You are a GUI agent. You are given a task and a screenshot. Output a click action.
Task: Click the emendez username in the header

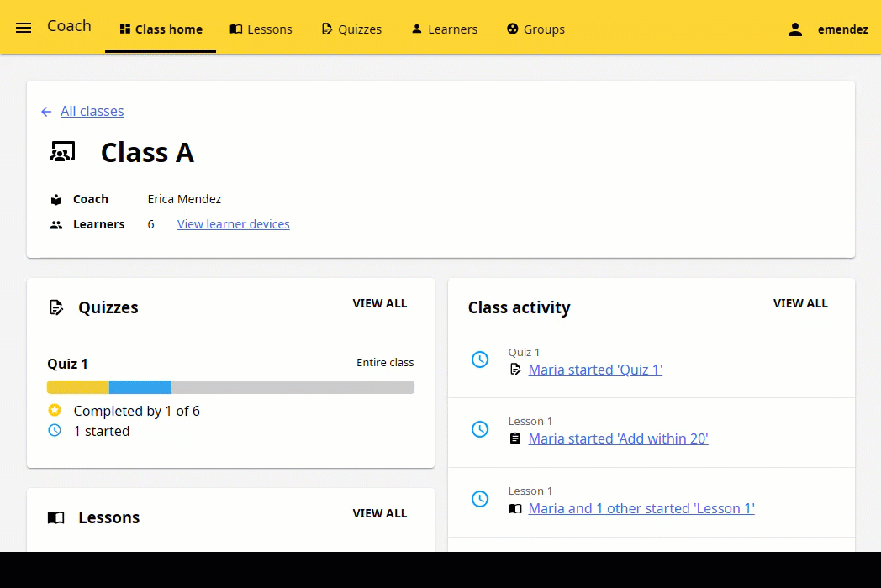pyautogui.click(x=843, y=29)
